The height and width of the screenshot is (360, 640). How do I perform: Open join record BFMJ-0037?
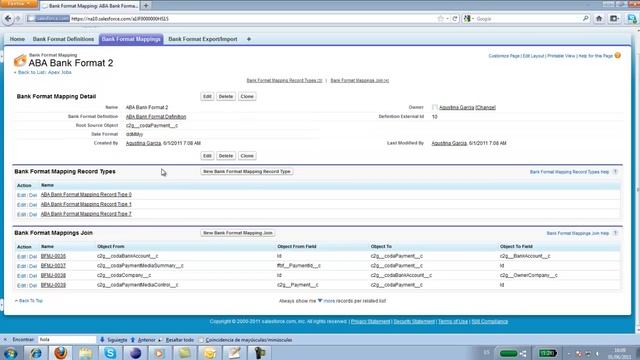point(53,266)
